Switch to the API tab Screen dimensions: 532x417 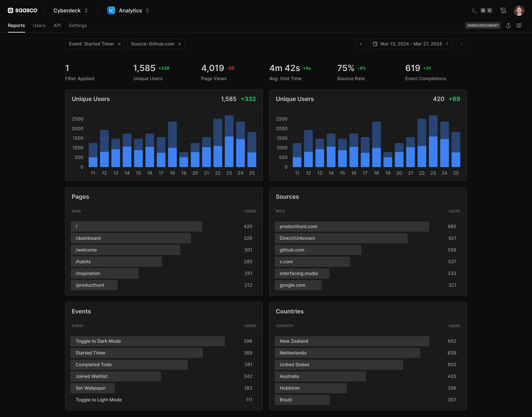pos(57,25)
